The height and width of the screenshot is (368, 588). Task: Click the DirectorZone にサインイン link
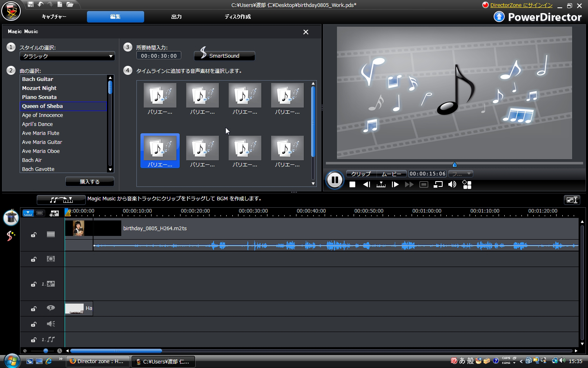point(521,5)
